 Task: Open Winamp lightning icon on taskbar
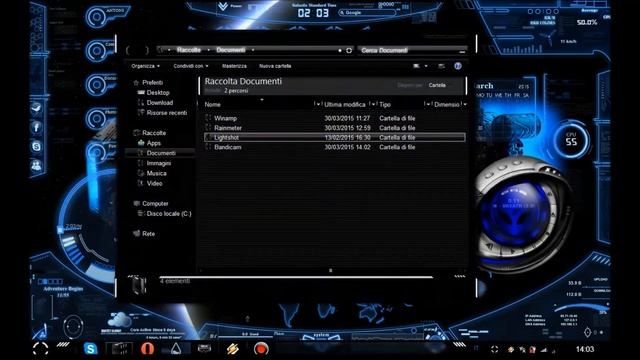pyautogui.click(x=233, y=349)
